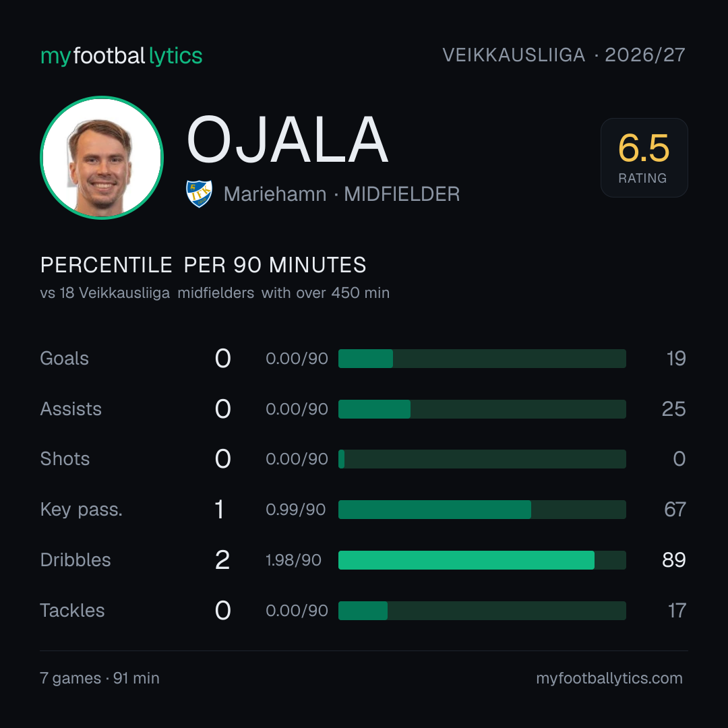Click the 0.99/90 key pass rate
Viewport: 728px width, 728px height.
point(296,510)
